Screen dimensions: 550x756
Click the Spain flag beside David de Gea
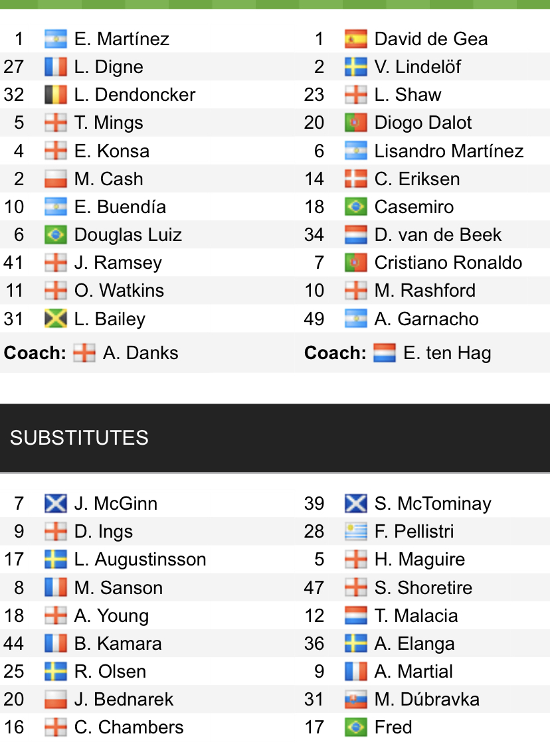coord(356,39)
